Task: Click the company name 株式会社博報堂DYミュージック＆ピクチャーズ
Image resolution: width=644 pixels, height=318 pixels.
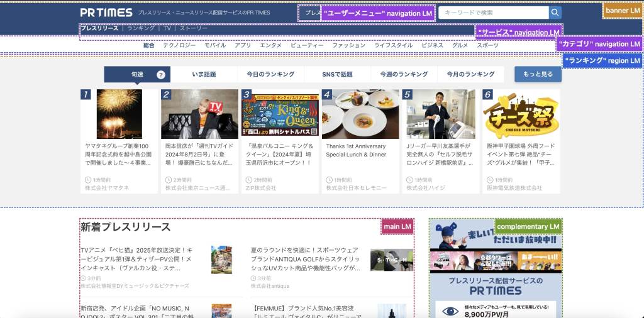Action: 135,286
